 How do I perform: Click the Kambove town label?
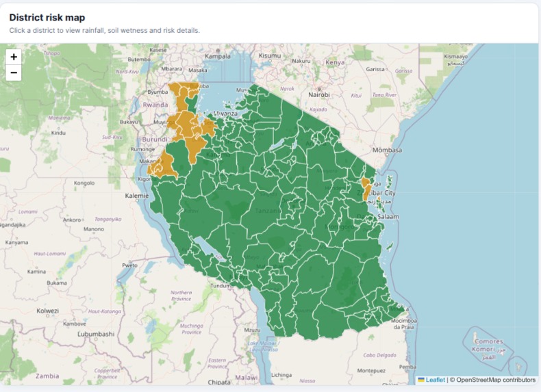74,324
